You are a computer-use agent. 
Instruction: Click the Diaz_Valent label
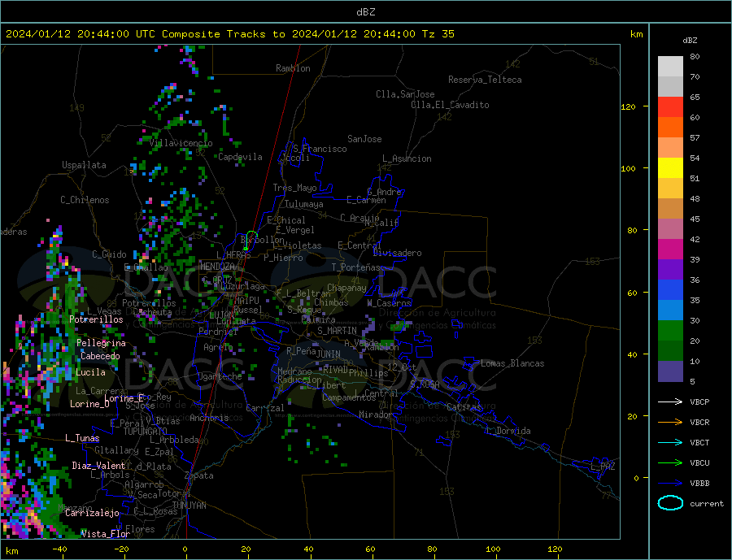(x=98, y=466)
